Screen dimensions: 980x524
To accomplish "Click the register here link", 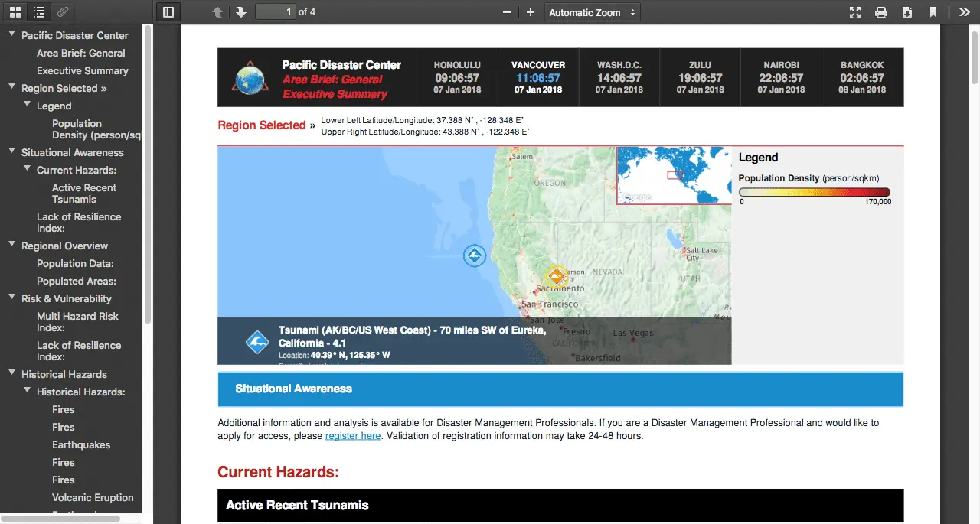I will tap(352, 436).
